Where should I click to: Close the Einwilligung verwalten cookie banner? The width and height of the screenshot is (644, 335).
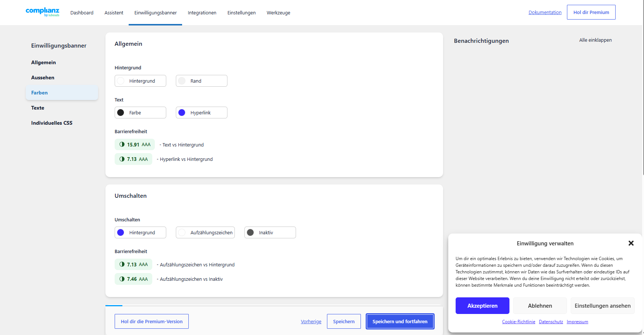tap(631, 243)
